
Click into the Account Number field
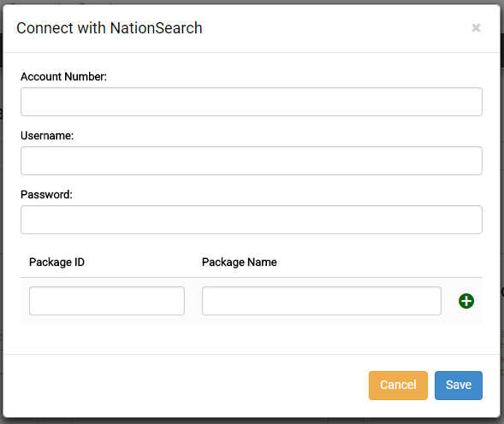252,102
